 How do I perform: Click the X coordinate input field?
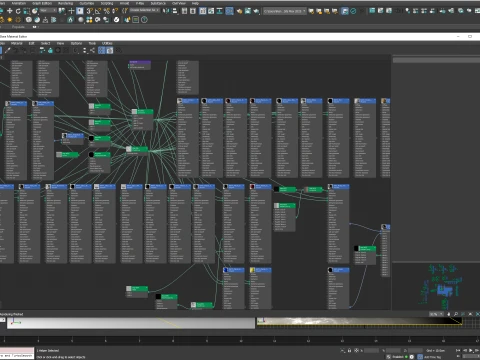372,351
